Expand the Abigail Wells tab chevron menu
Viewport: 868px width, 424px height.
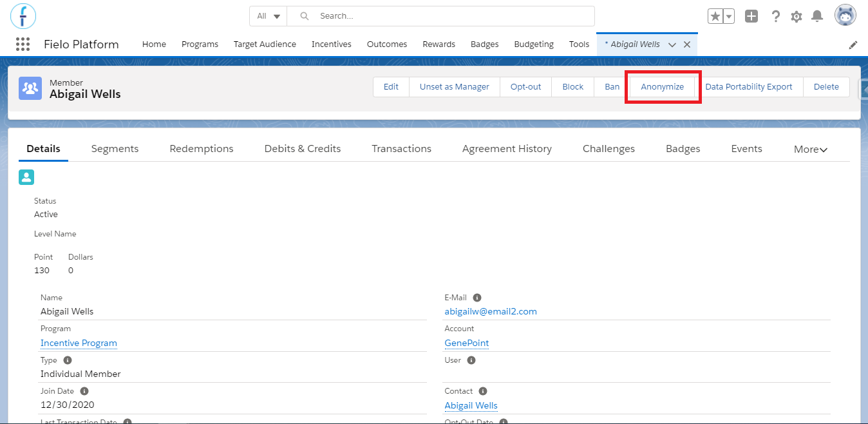click(x=672, y=44)
